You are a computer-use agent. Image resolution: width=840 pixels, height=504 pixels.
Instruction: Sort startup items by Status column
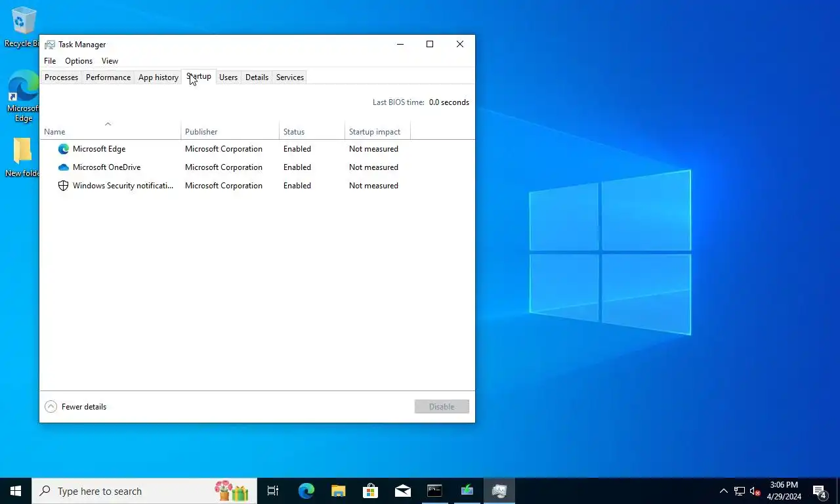click(x=312, y=132)
